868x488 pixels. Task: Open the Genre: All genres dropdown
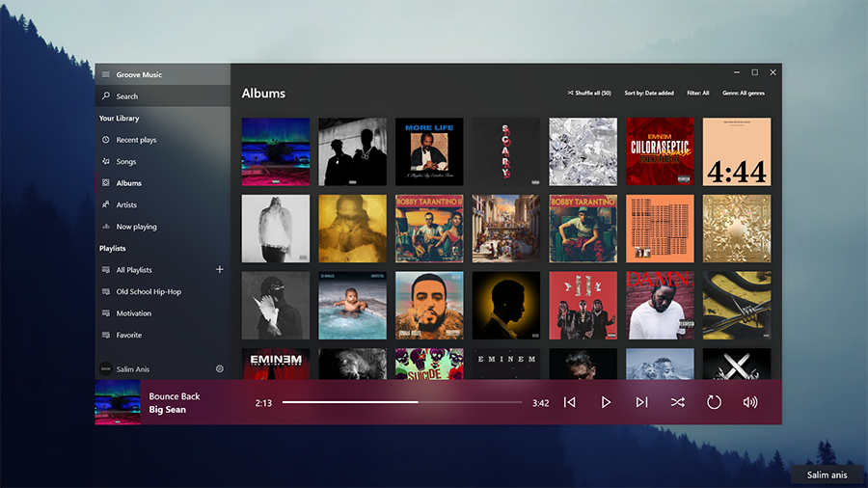point(744,93)
